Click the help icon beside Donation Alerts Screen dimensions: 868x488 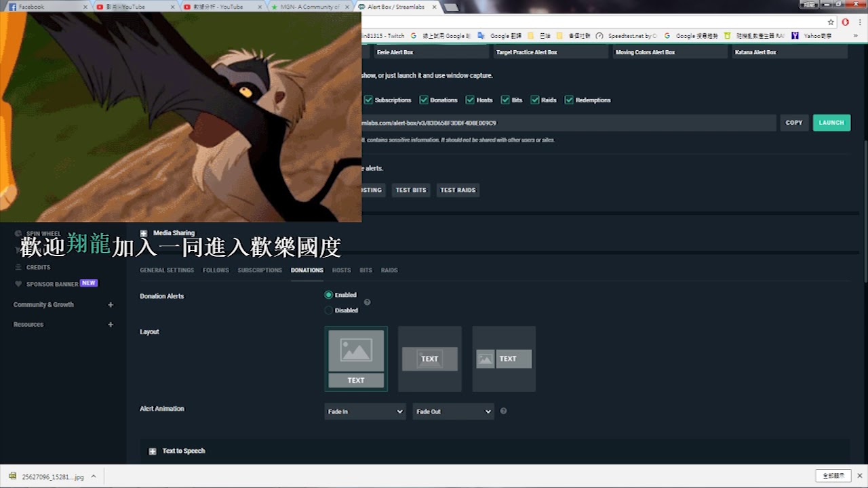pyautogui.click(x=368, y=302)
